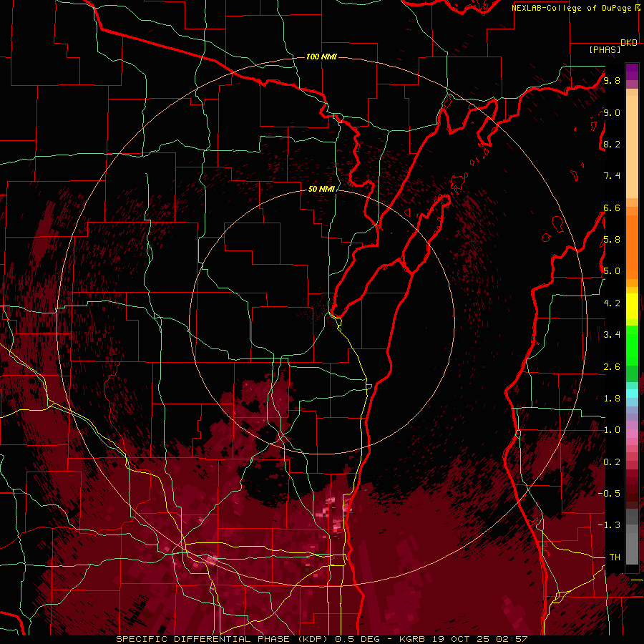
Task: Click the 2.6 color scale value
Action: (612, 367)
